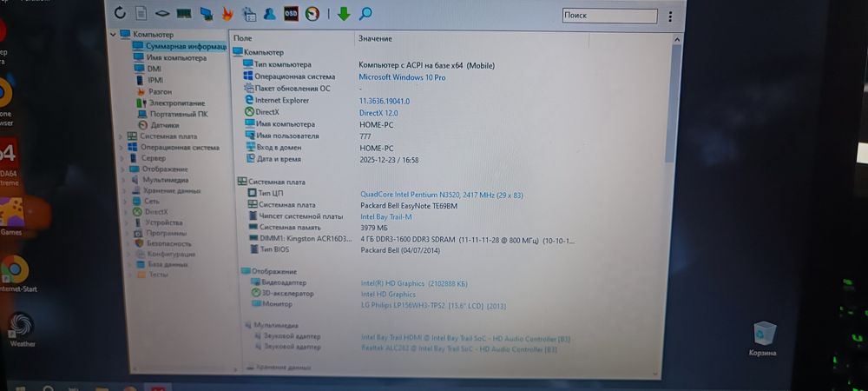Expand Хранение данных tree node arrow
Image resolution: width=868 pixels, height=391 pixels.
click(123, 190)
